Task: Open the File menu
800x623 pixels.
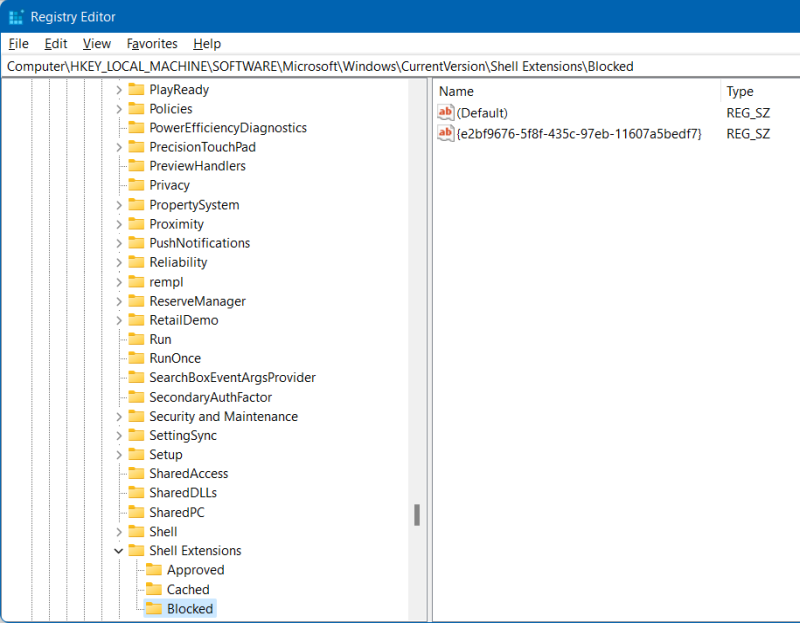Action: click(x=18, y=44)
